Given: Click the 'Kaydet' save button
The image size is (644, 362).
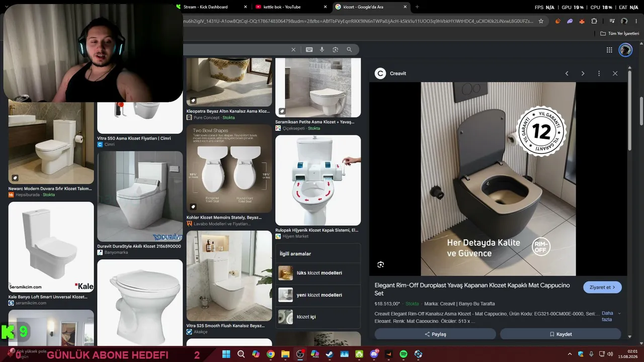Looking at the screenshot, I should point(560,334).
